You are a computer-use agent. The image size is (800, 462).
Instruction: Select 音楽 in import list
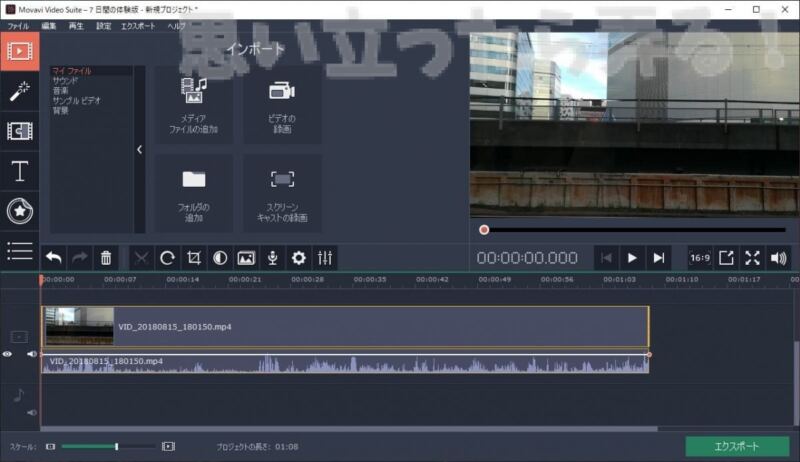(x=60, y=90)
